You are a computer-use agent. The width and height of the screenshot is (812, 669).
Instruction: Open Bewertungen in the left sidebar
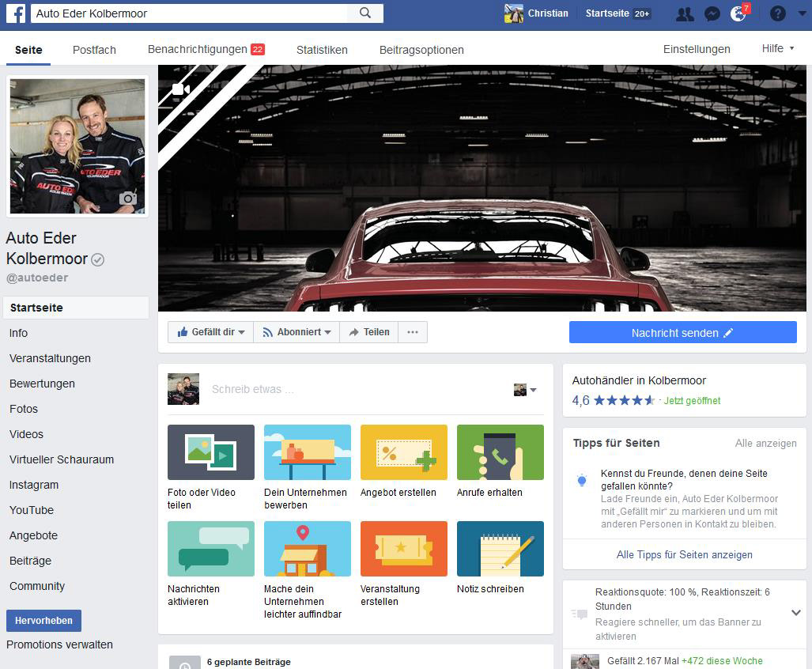tap(42, 384)
